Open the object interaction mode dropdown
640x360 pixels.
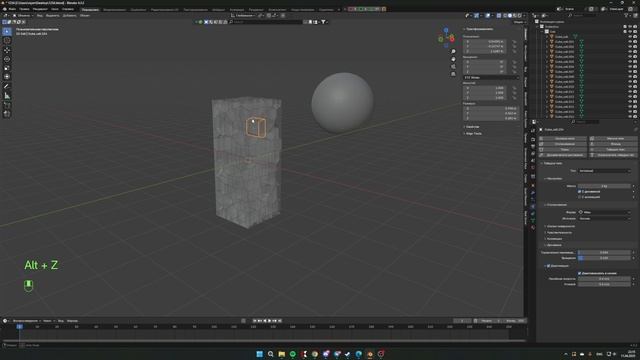click(x=24, y=16)
